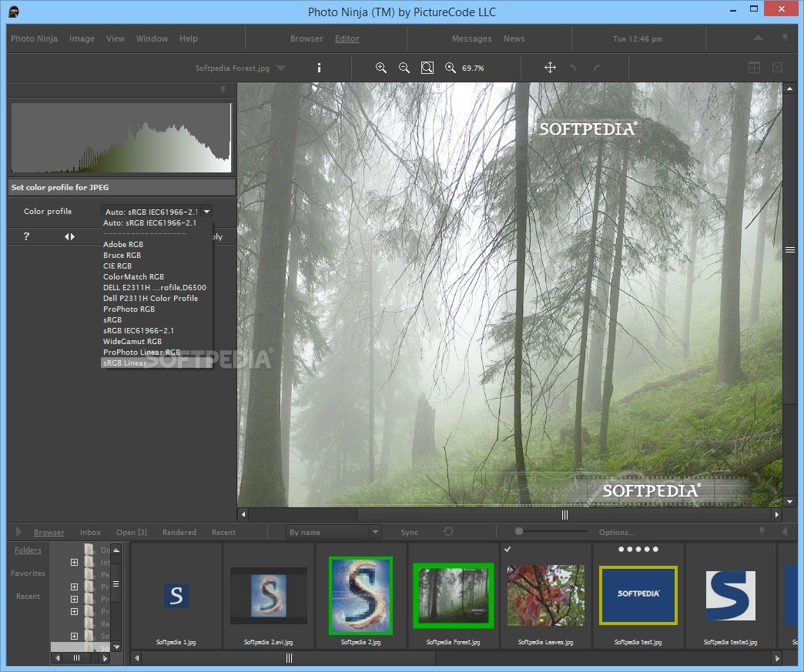Click the pin icon above the histogram
This screenshot has height=672, width=804.
pos(223,90)
